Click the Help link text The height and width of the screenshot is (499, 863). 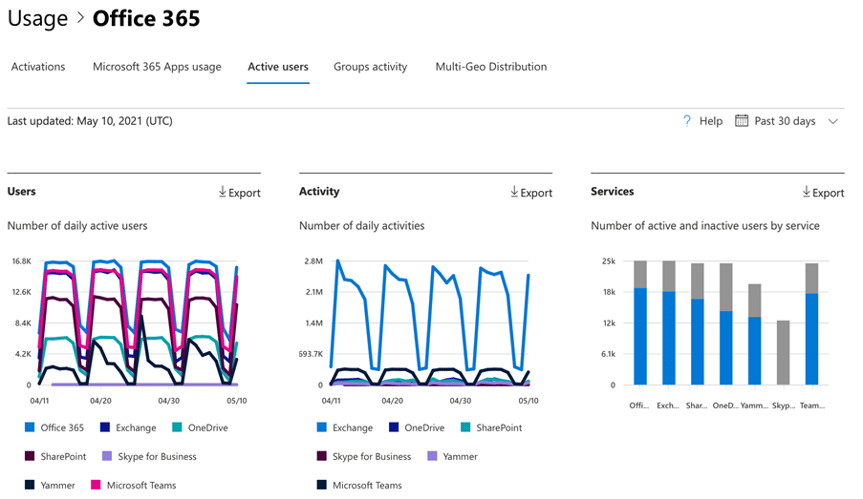[711, 121]
